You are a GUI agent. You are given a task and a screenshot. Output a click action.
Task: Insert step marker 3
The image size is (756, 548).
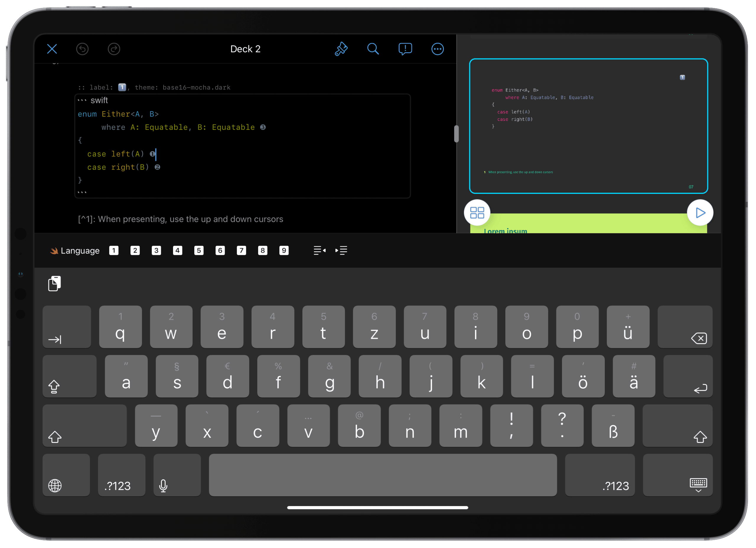(x=156, y=251)
